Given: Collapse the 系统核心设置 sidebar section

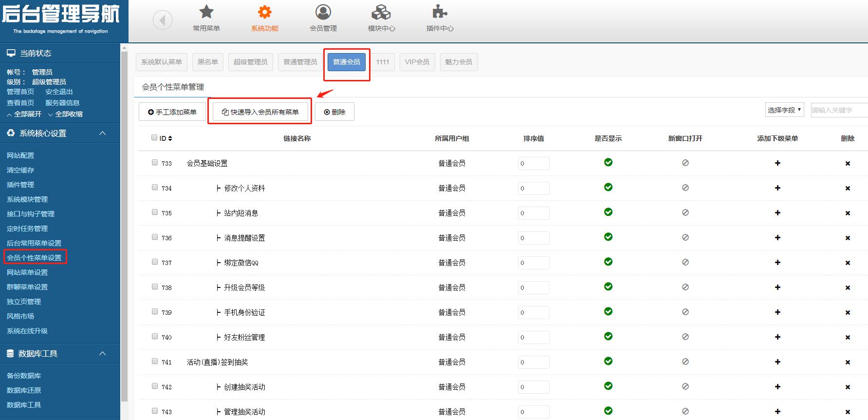Looking at the screenshot, I should coord(103,133).
